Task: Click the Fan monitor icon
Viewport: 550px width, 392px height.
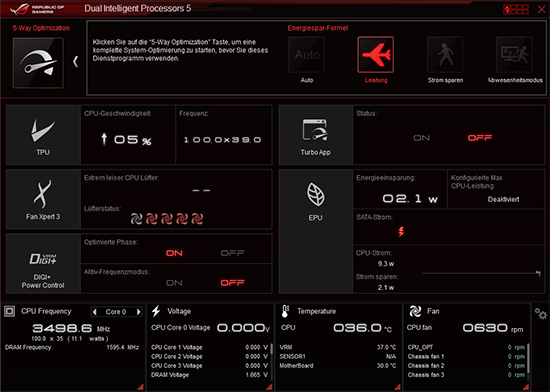Action: (x=415, y=311)
